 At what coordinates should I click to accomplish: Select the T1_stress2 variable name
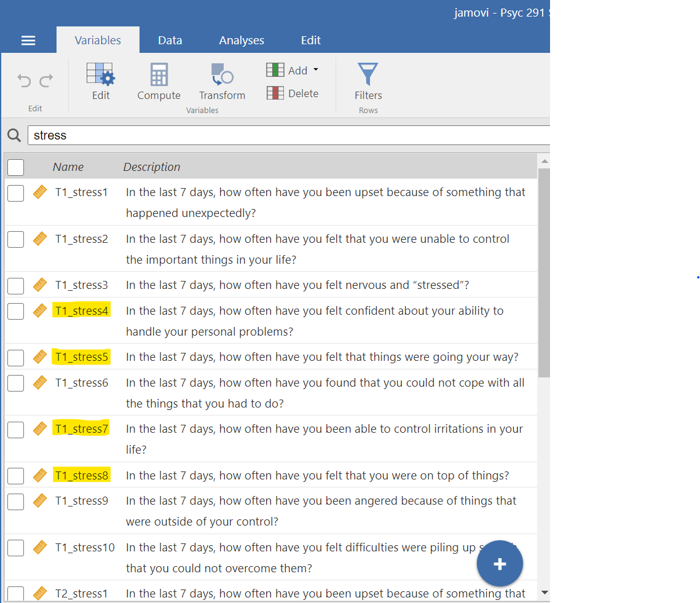(82, 239)
